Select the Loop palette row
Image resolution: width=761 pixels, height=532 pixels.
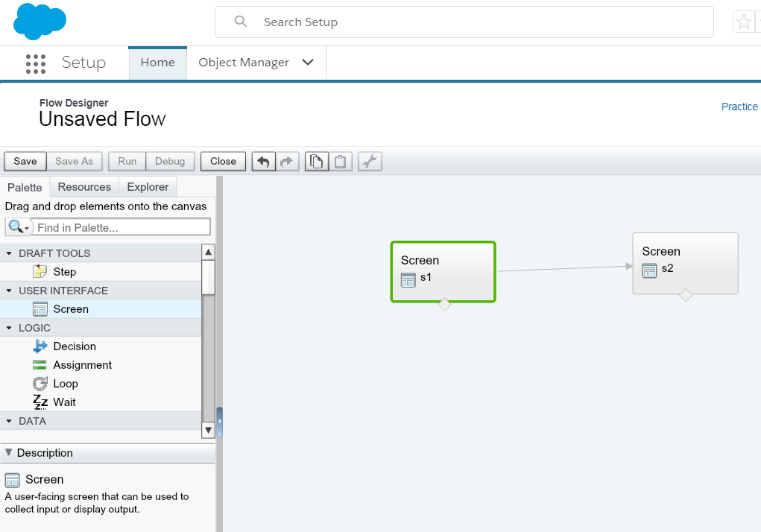(x=101, y=384)
